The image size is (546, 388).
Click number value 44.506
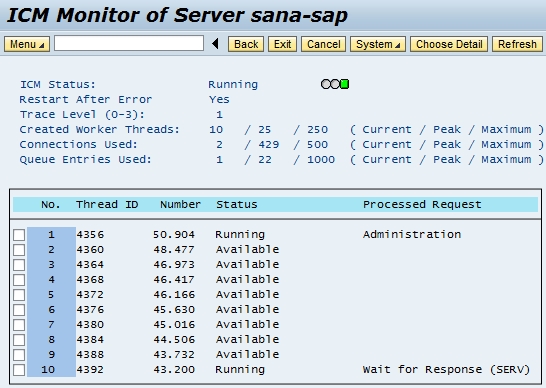[174, 340]
